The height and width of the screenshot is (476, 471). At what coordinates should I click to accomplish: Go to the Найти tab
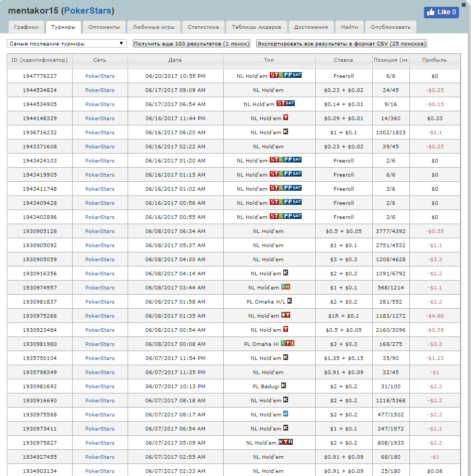pyautogui.click(x=350, y=27)
